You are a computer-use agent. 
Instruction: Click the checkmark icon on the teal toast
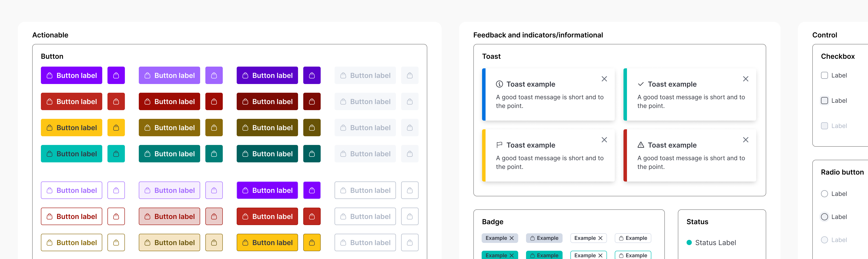641,84
